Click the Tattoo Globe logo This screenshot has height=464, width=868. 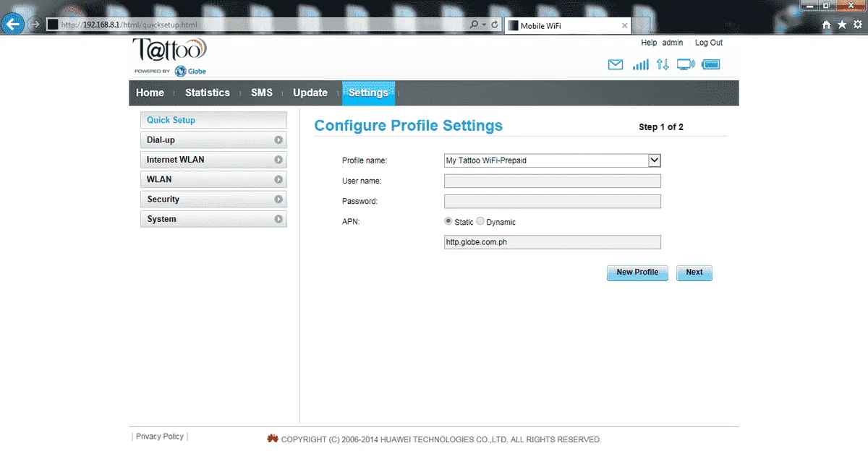point(171,56)
